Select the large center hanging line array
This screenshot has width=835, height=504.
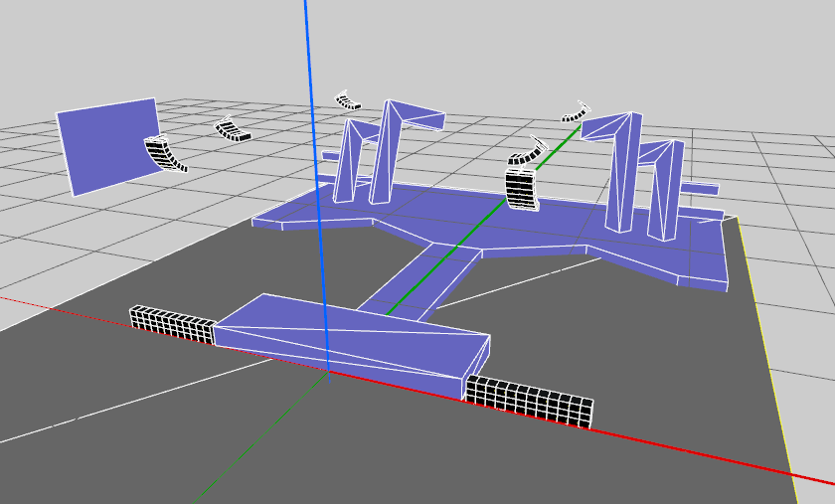(x=522, y=182)
